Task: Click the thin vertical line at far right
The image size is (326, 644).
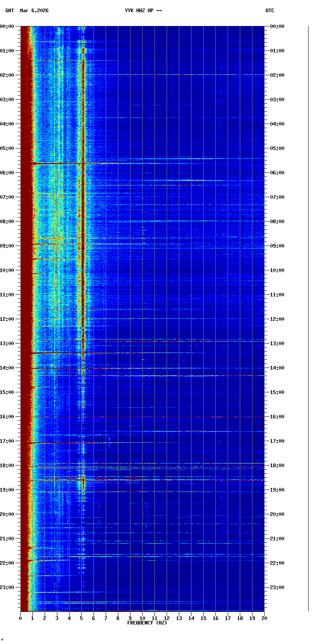Action: pyautogui.click(x=308, y=317)
